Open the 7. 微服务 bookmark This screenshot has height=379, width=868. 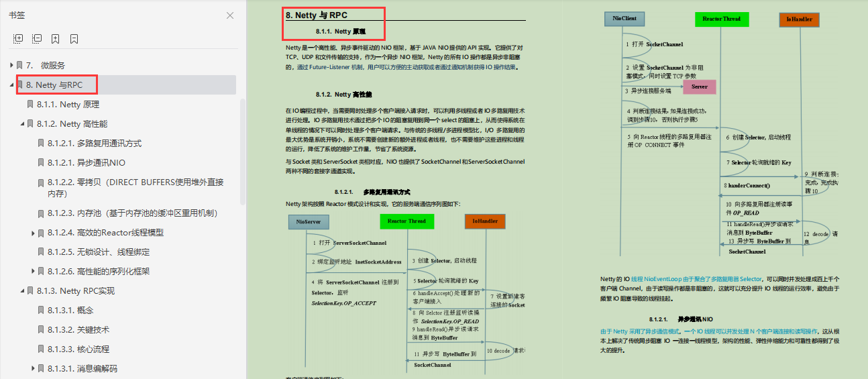(46, 65)
